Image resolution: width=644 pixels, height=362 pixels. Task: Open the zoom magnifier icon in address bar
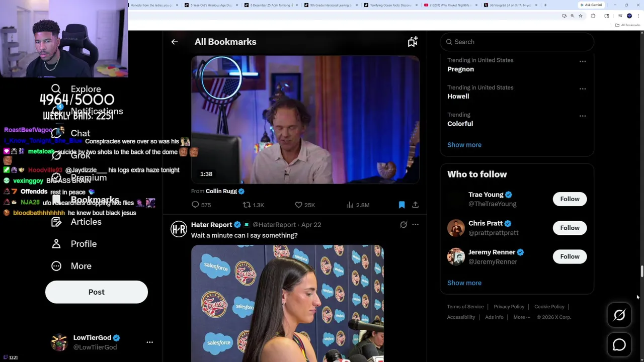(572, 16)
